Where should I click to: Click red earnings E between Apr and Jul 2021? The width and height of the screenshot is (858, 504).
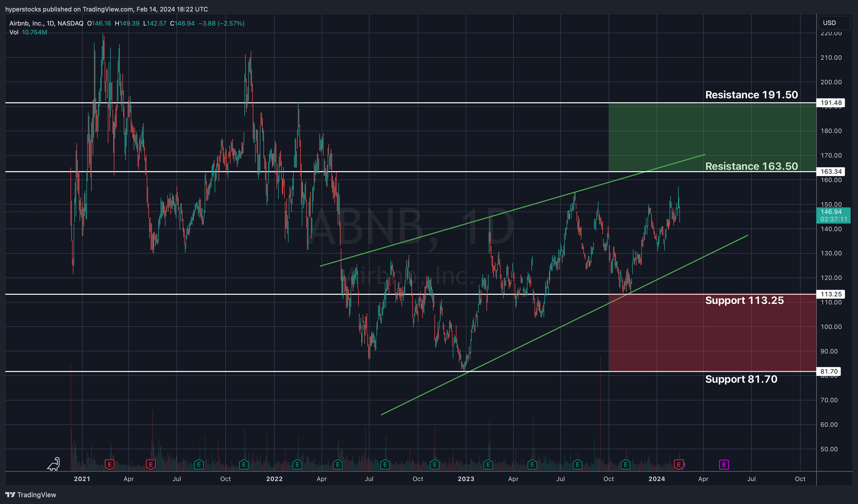pos(151,464)
